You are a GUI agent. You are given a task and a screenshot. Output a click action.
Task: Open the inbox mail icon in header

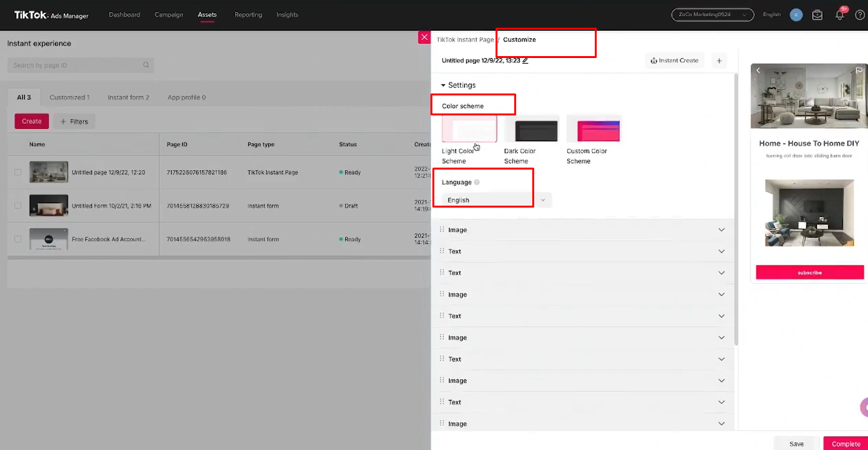pyautogui.click(x=817, y=15)
